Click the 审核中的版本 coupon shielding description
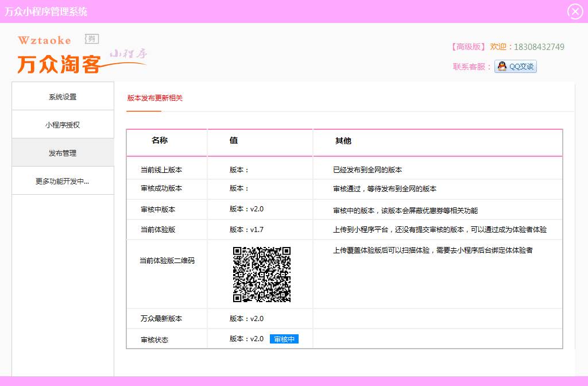This screenshot has width=588, height=386. 405,210
